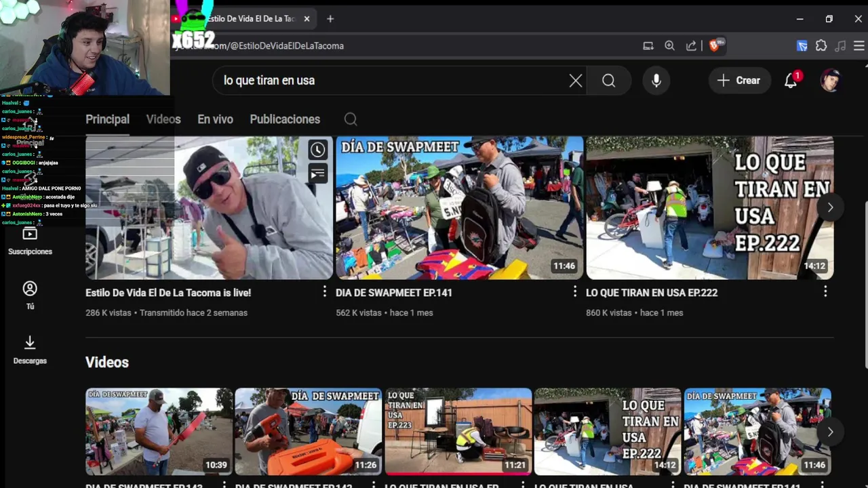Click the blue translate extension icon
868x488 pixels.
(802, 45)
